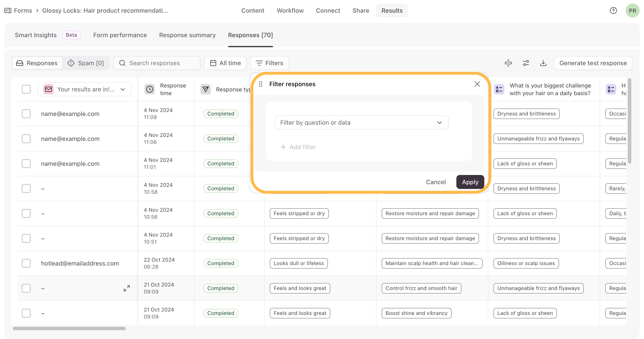
Task: Expand the 21 Oct 09:09 row arrows icon
Action: [126, 288]
